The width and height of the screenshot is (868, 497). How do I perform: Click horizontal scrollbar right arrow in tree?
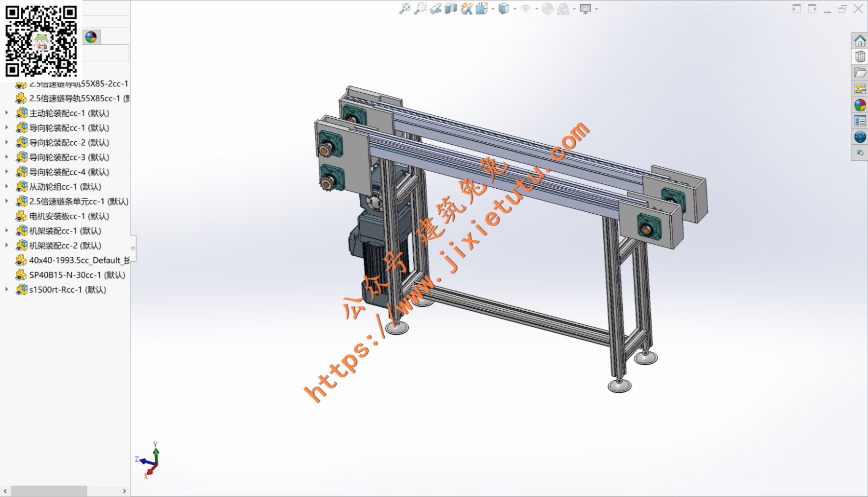click(x=124, y=491)
